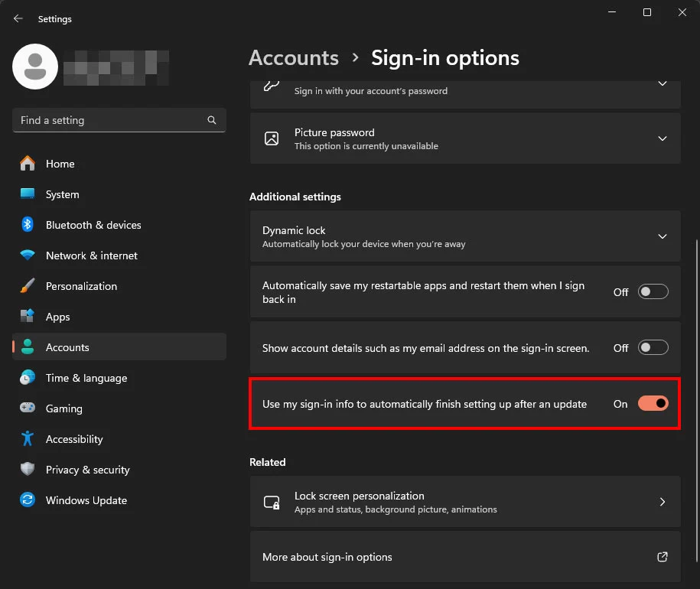Click the Privacy & security shield icon

(x=28, y=469)
